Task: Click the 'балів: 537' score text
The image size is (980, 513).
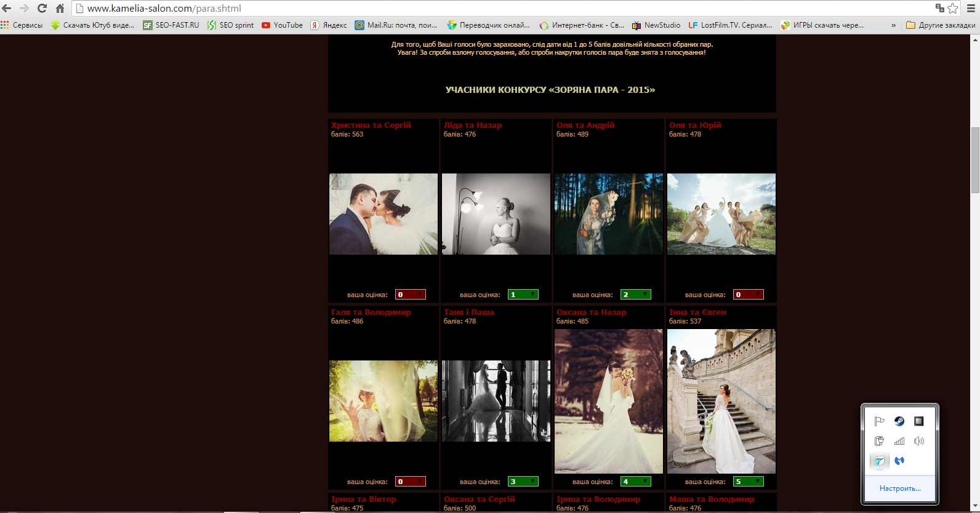Action: [685, 321]
